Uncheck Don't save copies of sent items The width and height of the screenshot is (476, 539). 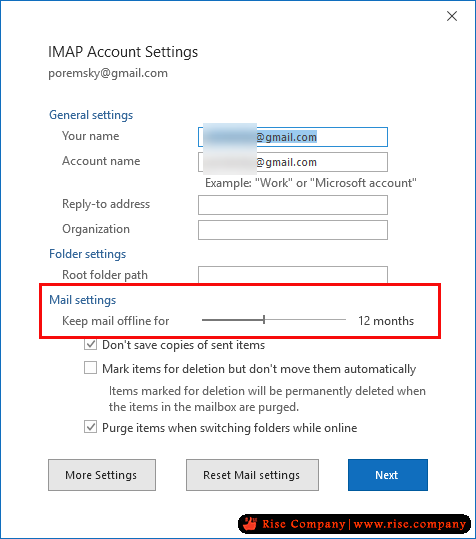click(x=90, y=344)
